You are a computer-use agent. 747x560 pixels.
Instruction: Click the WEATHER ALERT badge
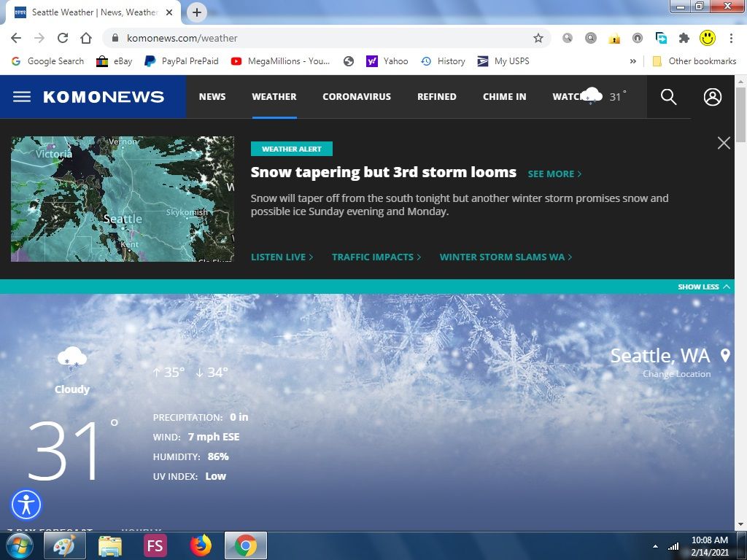click(x=292, y=149)
